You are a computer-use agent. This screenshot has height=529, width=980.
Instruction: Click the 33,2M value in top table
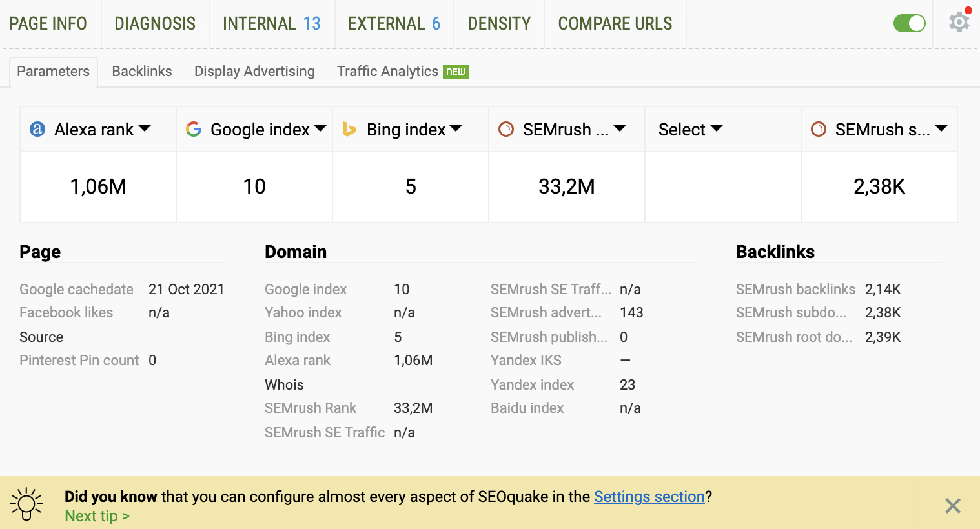567,187
